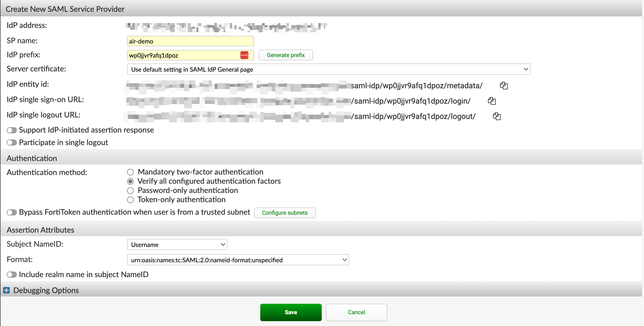Image resolution: width=644 pixels, height=326 pixels.
Task: Enable Participate in single logout
Action: pyautogui.click(x=11, y=143)
